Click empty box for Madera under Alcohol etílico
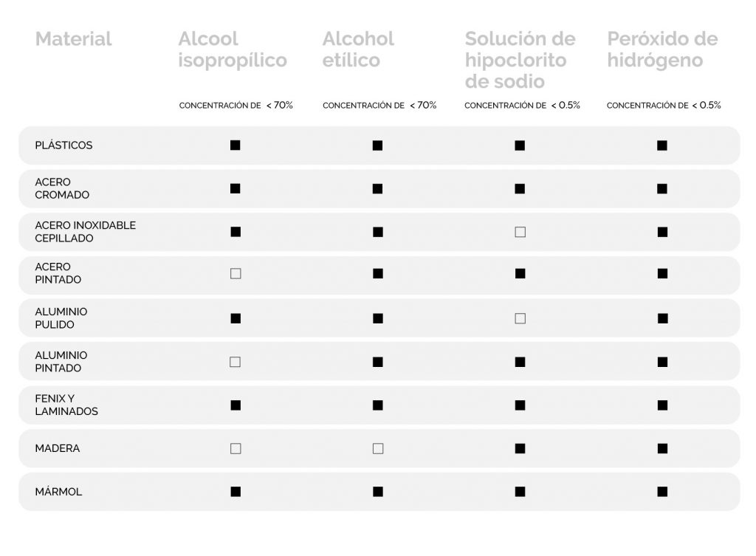 378,448
